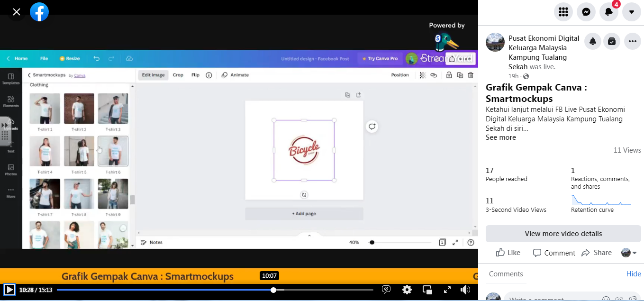644x301 pixels.
Task: Click View more video details
Action: [x=563, y=234]
